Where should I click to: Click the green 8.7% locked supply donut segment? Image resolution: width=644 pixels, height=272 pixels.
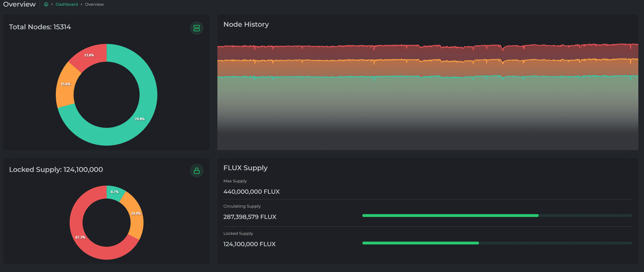coord(115,192)
